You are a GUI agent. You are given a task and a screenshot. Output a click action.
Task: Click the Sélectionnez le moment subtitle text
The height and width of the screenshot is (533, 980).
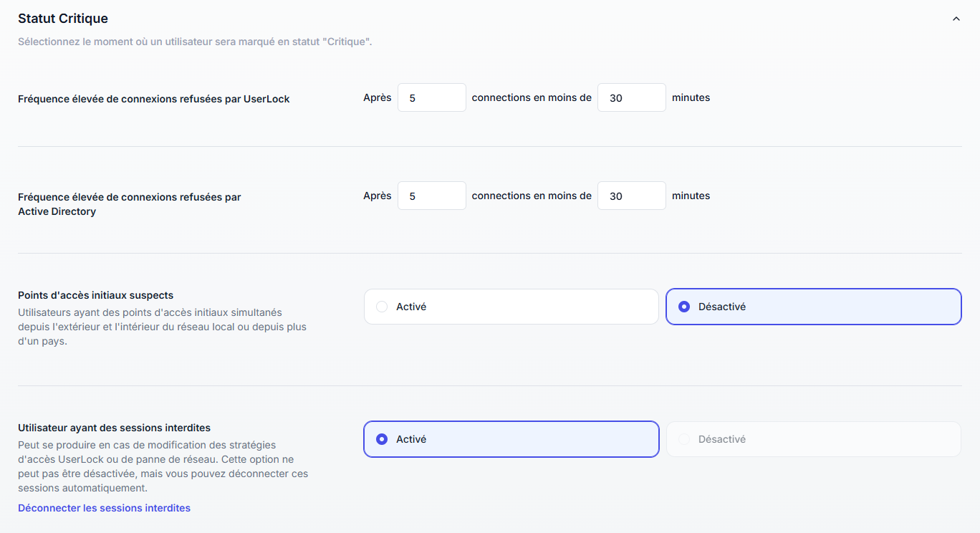[194, 42]
